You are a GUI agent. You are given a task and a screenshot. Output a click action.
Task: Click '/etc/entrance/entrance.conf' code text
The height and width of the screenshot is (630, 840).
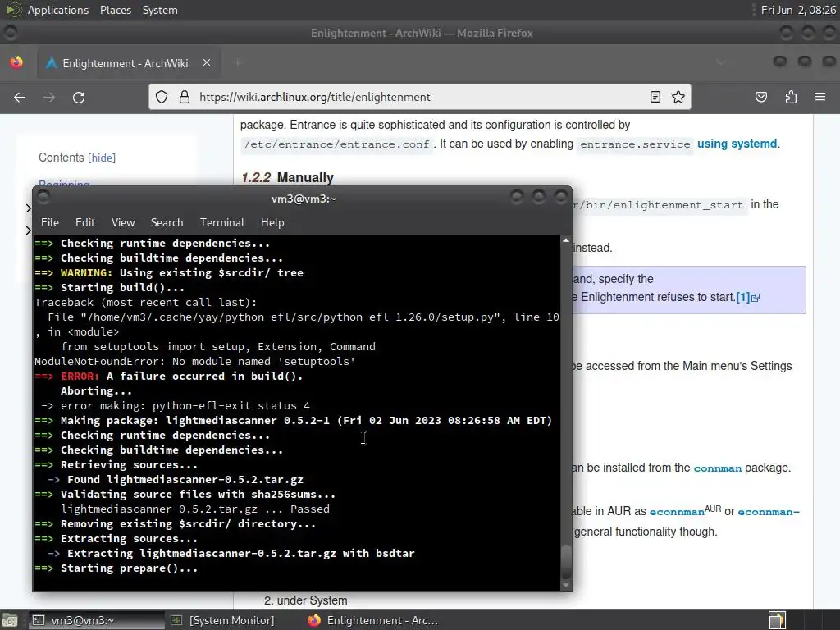336,144
